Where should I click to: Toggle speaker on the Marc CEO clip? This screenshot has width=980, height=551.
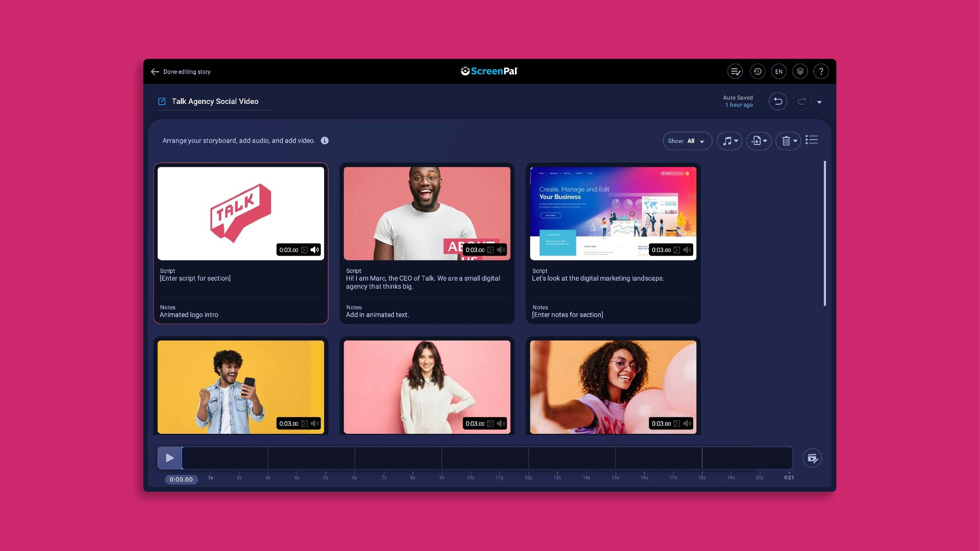(x=500, y=250)
